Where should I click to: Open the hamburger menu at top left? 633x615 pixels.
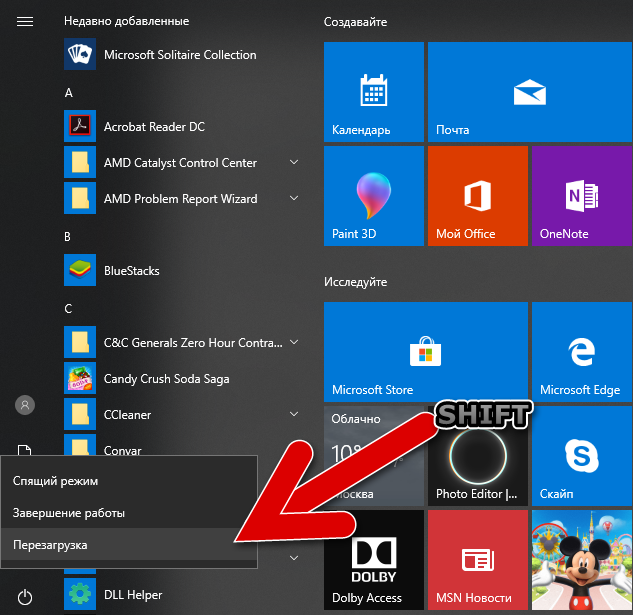(25, 21)
